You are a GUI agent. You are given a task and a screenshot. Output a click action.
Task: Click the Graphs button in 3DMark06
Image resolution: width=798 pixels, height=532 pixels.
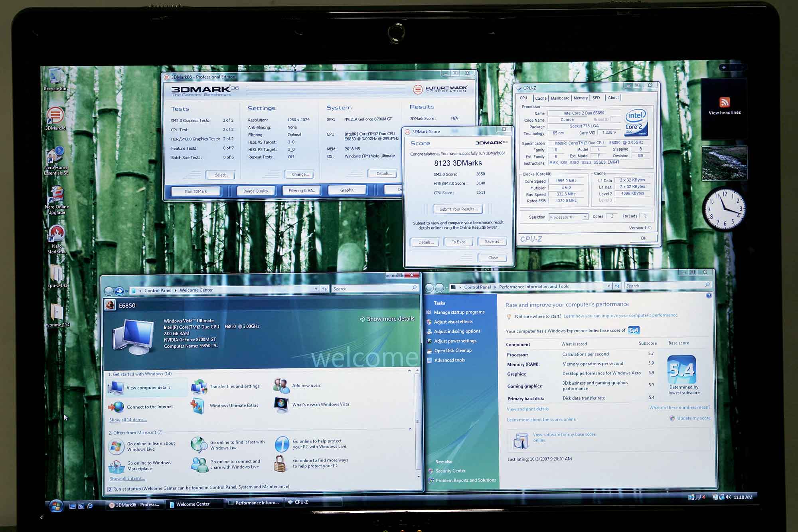pyautogui.click(x=348, y=190)
